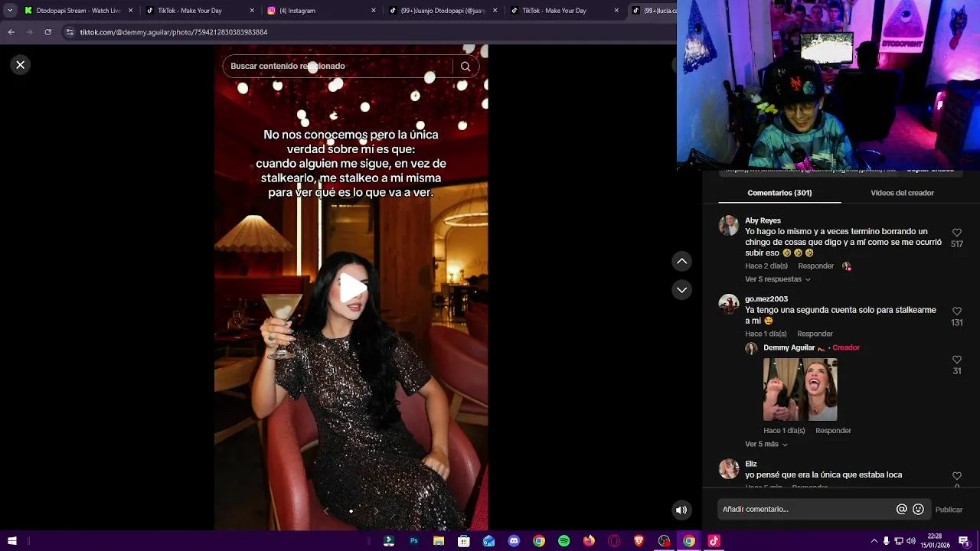This screenshot has width=980, height=551.
Task: Close the 'Dtodopapi Stream' tab
Action: pos(131,11)
